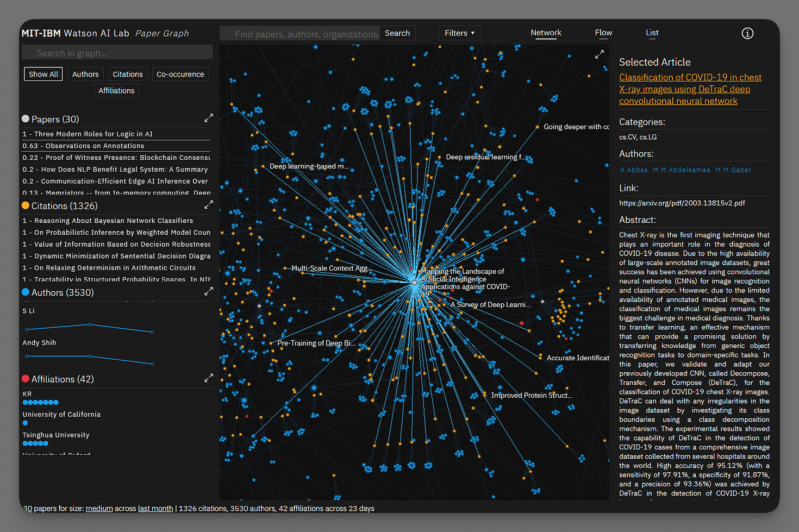The image size is (799, 532).
Task: Expand the Citations list panel
Action: 208,205
